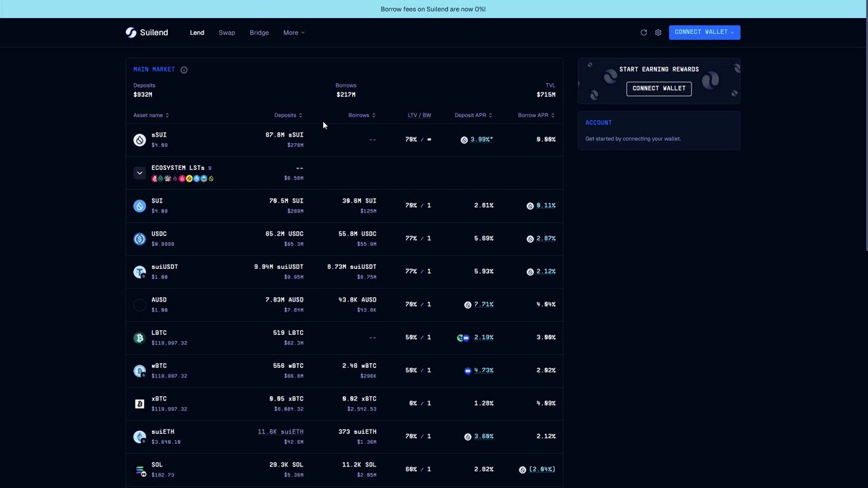Click reward icon beside sSUI 3.99% deposit APR
This screenshot has height=488, width=868.
click(464, 140)
